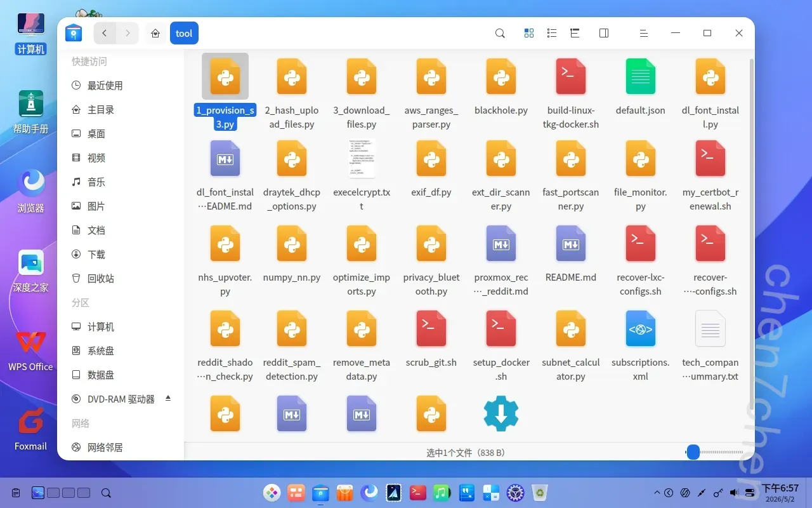This screenshot has width=812, height=508.
Task: Open 回收站 in the sidebar
Action: coord(121,279)
